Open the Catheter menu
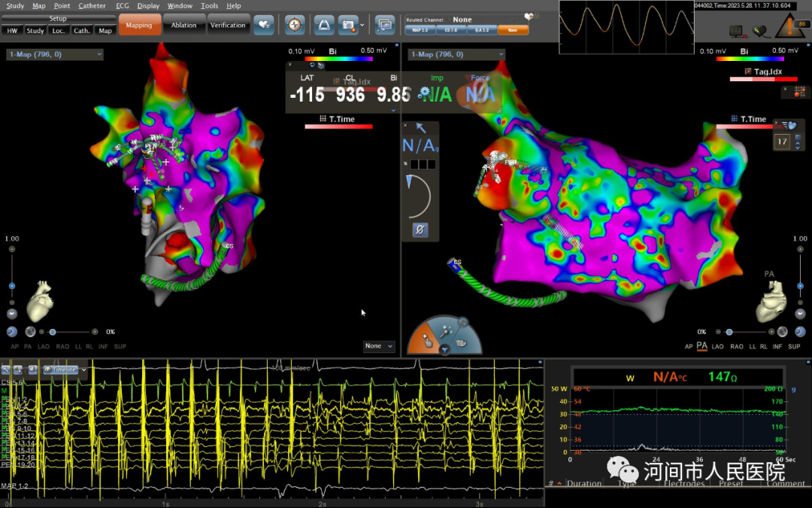 [x=92, y=5]
